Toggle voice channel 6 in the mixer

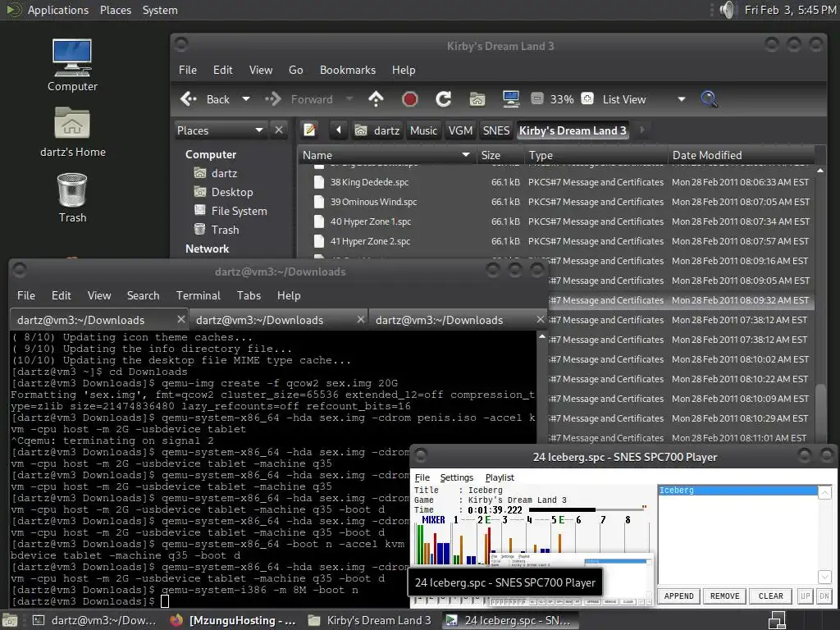click(x=578, y=519)
